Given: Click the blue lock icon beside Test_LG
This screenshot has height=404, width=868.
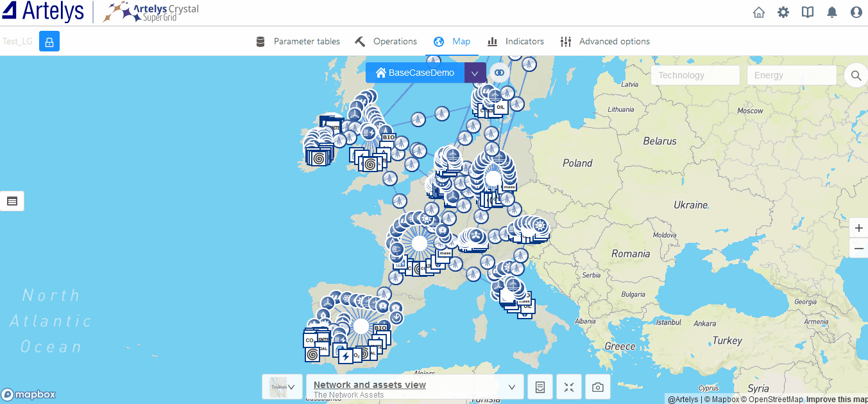Looking at the screenshot, I should 49,42.
